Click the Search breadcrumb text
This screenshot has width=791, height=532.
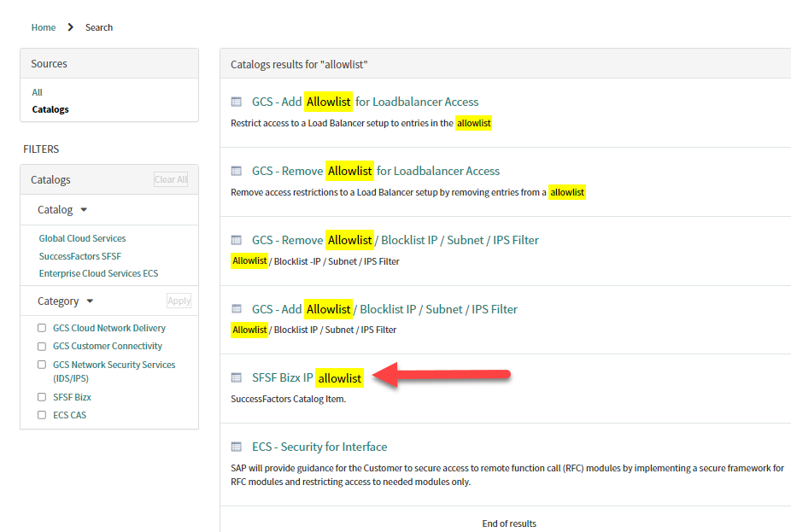tap(99, 27)
